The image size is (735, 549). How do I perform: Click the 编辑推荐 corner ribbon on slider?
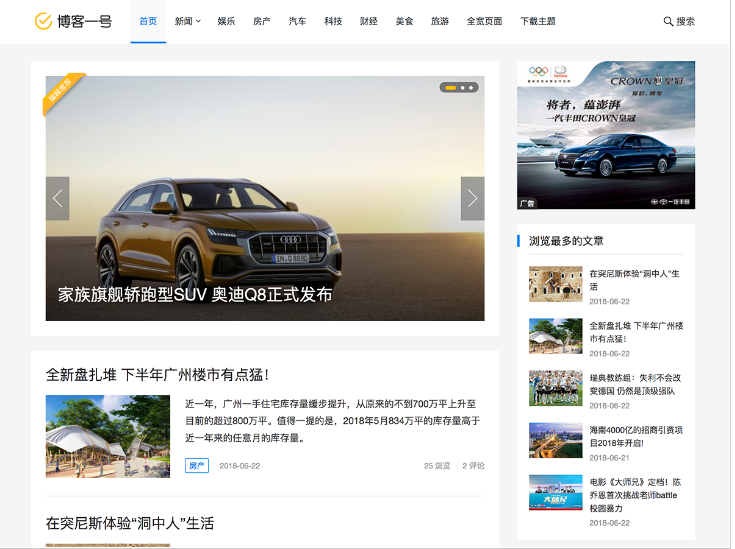pyautogui.click(x=63, y=93)
